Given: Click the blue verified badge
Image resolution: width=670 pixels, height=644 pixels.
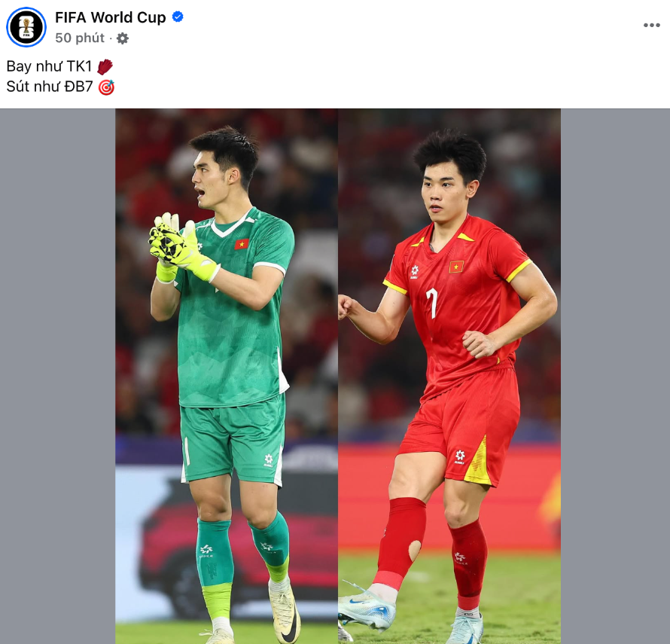Looking at the screenshot, I should click(178, 17).
